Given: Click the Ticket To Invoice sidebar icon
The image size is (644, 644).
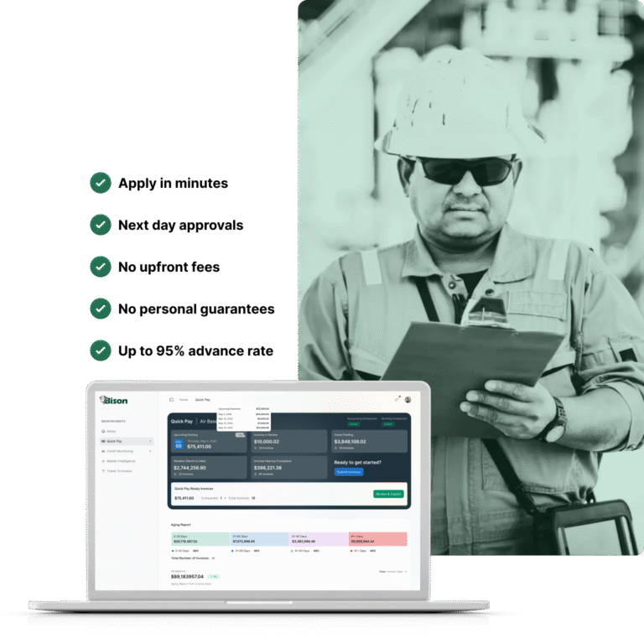Looking at the screenshot, I should pyautogui.click(x=103, y=471).
